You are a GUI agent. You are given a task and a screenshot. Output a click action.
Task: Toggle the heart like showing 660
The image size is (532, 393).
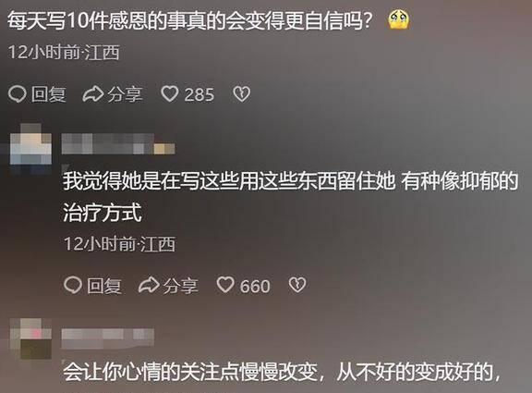(x=225, y=285)
